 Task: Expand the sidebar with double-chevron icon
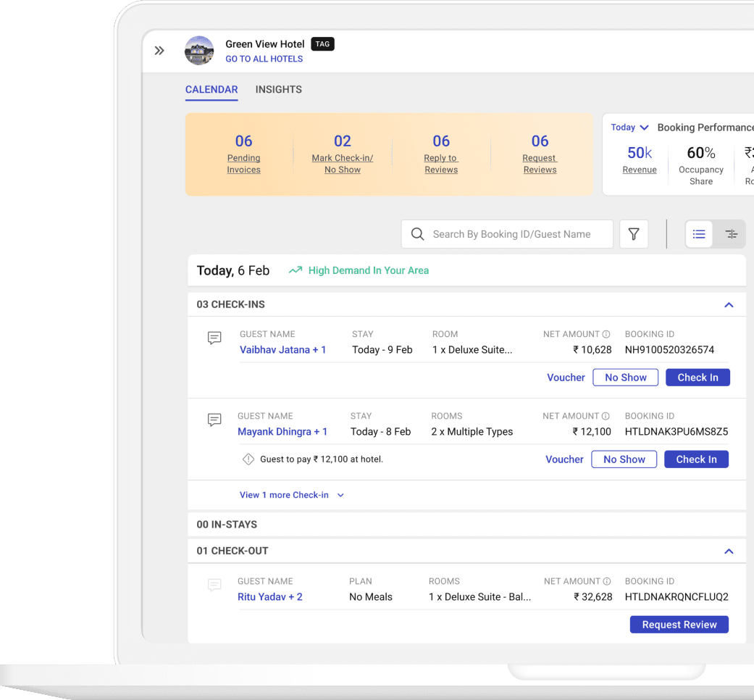click(x=159, y=51)
